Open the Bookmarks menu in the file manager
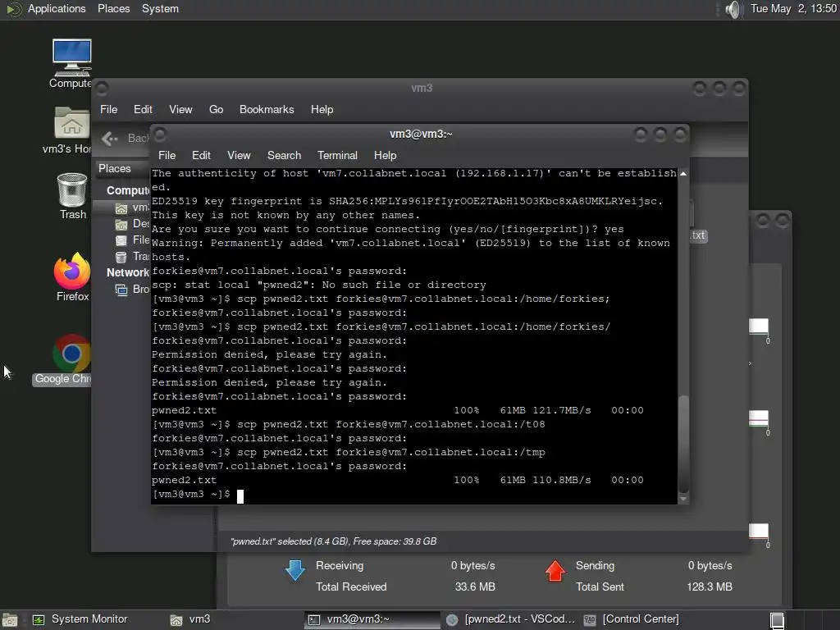The image size is (840, 630). click(267, 109)
